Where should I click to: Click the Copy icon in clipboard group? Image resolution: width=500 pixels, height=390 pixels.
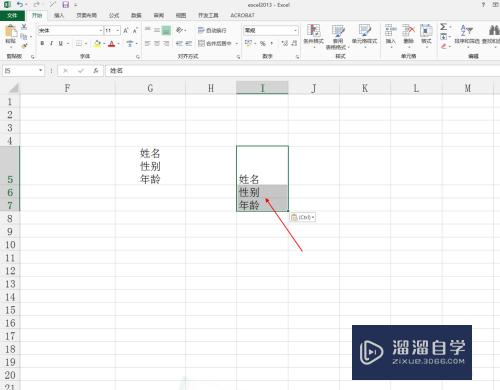click(x=23, y=36)
